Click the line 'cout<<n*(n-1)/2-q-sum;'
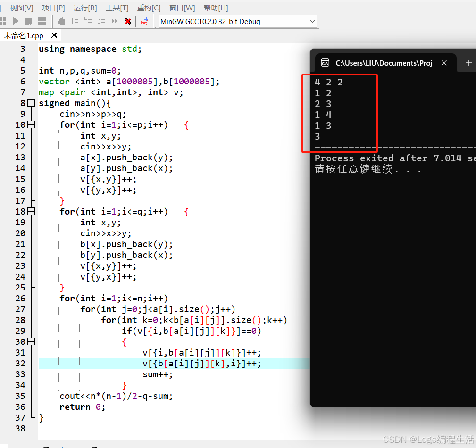The image size is (476, 448). coord(116,396)
